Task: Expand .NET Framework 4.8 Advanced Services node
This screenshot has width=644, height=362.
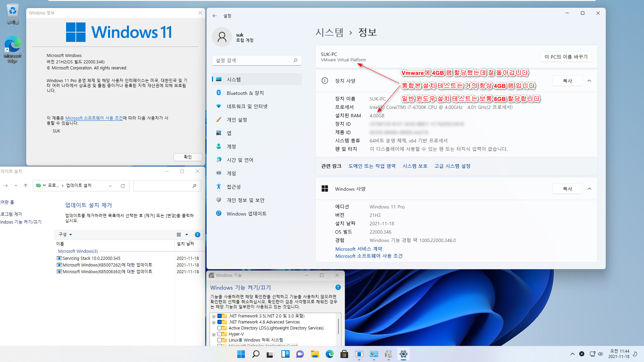Action: click(x=214, y=322)
